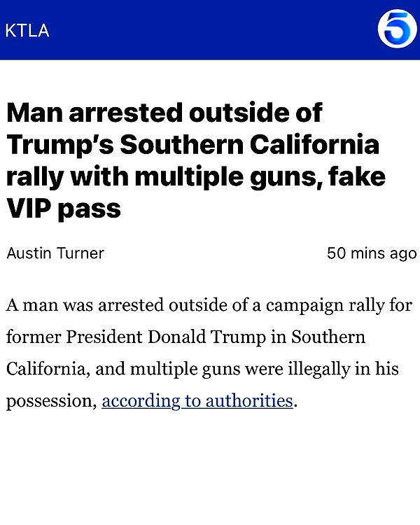Viewport: 420px width, 525px height.
Task: Follow the "according to authorities" link
Action: (x=197, y=400)
